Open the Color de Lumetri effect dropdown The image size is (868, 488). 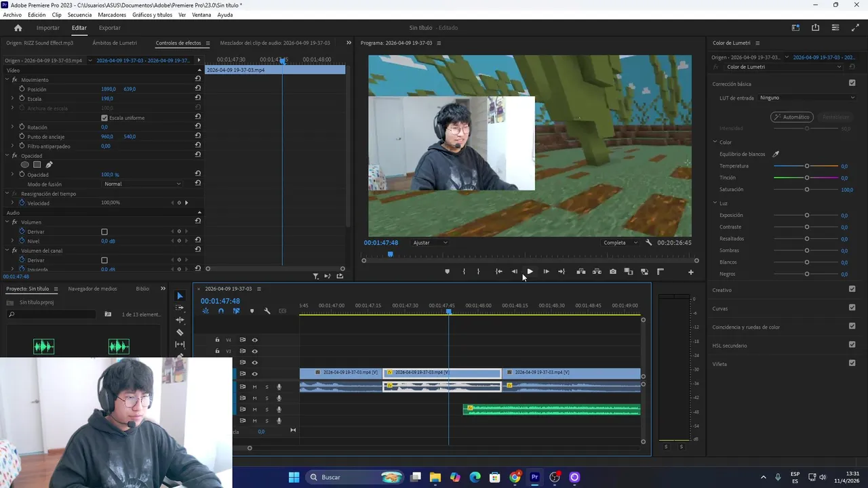pyautogui.click(x=783, y=67)
